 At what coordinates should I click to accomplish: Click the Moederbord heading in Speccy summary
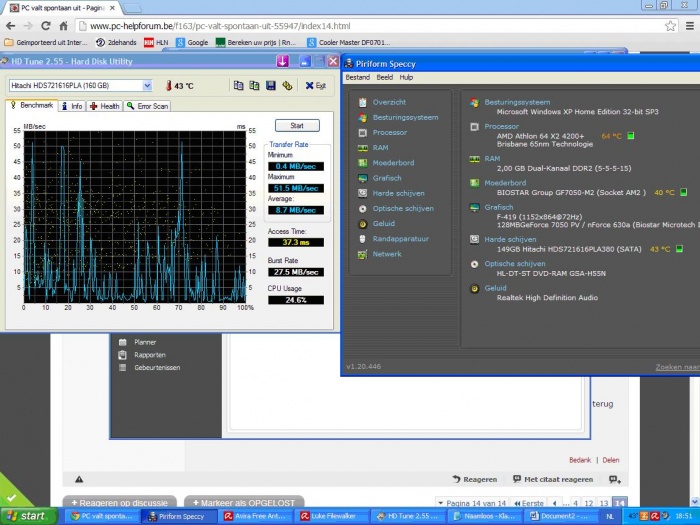(505, 183)
